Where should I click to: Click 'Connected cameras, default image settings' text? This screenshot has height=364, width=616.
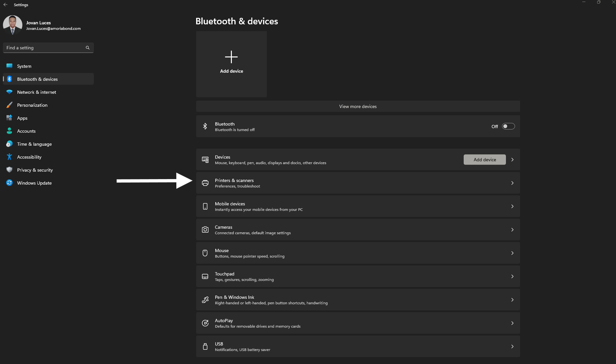tap(253, 233)
